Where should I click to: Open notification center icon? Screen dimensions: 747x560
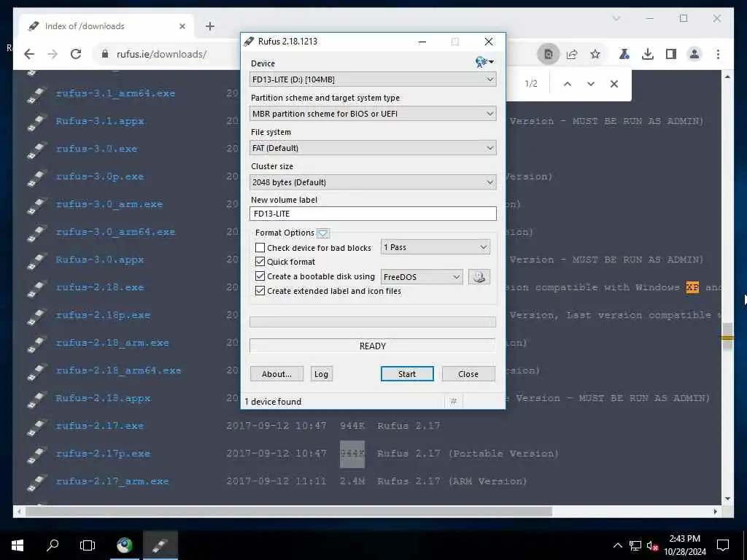point(723,545)
